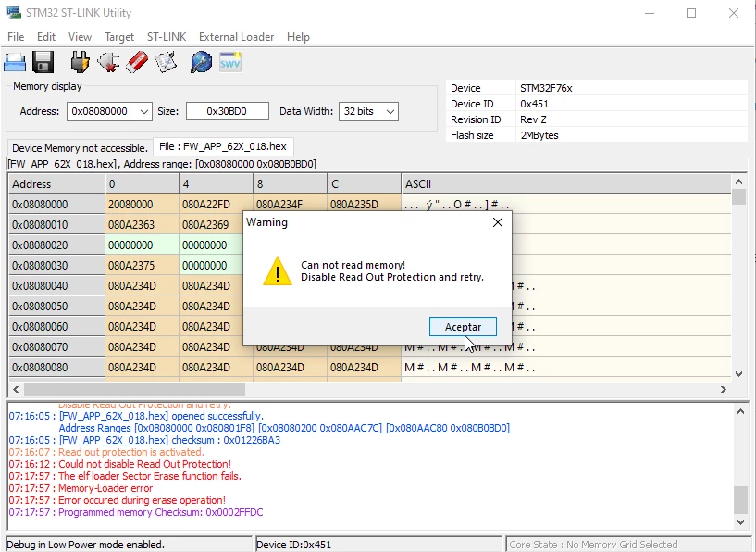Click log line Memory-Loader error
756x552 pixels.
tap(81, 488)
